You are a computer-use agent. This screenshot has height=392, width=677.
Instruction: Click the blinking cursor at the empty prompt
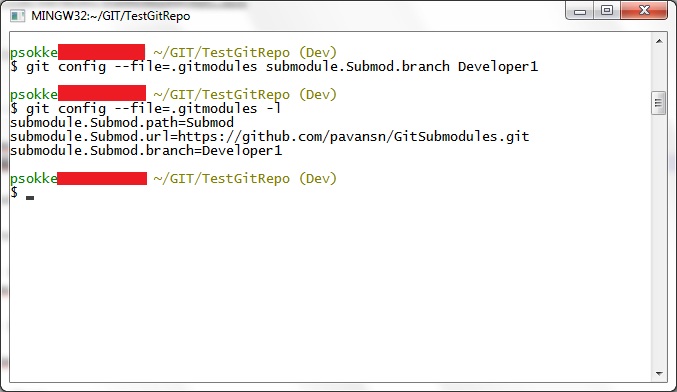click(x=30, y=198)
